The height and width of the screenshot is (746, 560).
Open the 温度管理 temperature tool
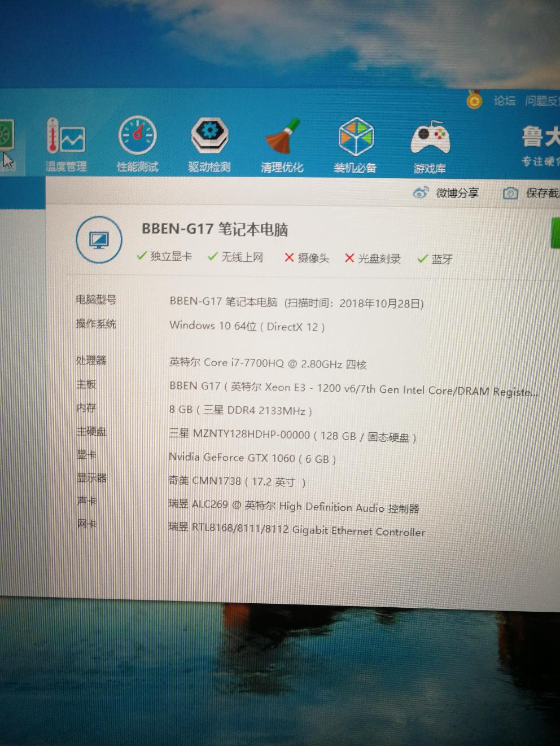65,144
